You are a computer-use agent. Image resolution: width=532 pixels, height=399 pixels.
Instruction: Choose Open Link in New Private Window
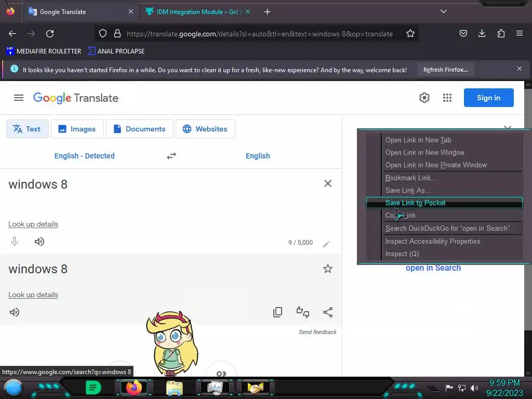[444, 165]
